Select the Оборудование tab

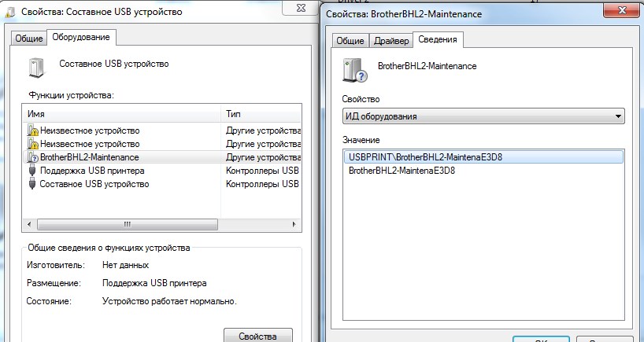[x=82, y=37]
